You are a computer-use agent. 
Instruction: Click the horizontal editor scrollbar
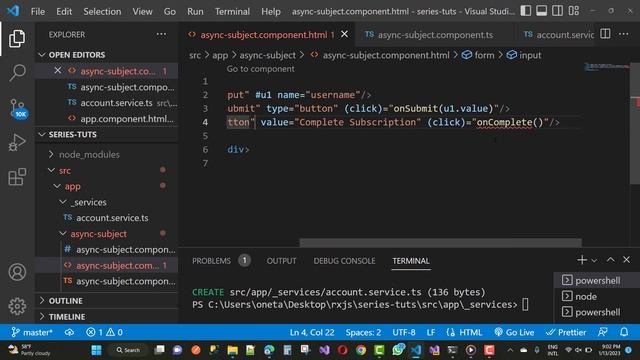(x=441, y=243)
